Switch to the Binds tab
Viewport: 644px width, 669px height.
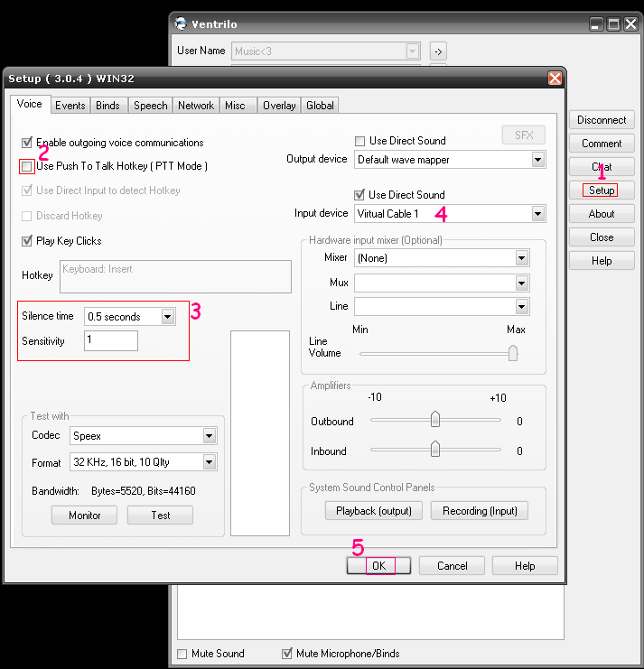point(107,106)
